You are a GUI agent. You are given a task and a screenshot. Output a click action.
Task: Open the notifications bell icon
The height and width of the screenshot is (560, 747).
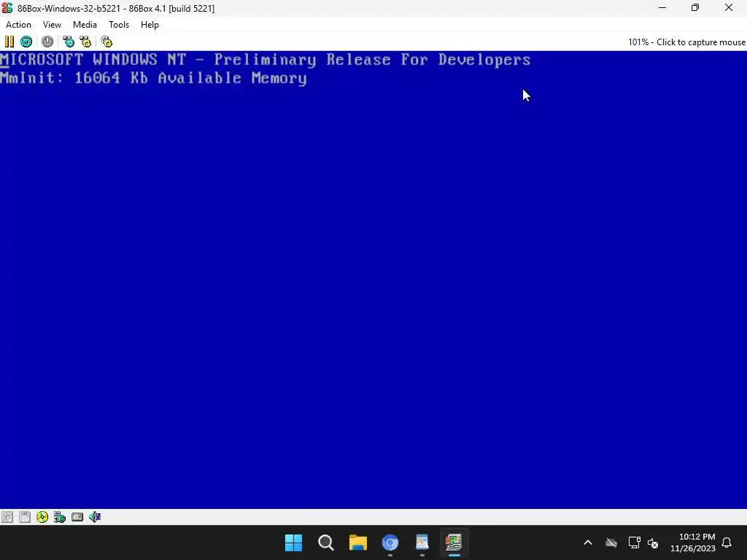[x=727, y=542]
